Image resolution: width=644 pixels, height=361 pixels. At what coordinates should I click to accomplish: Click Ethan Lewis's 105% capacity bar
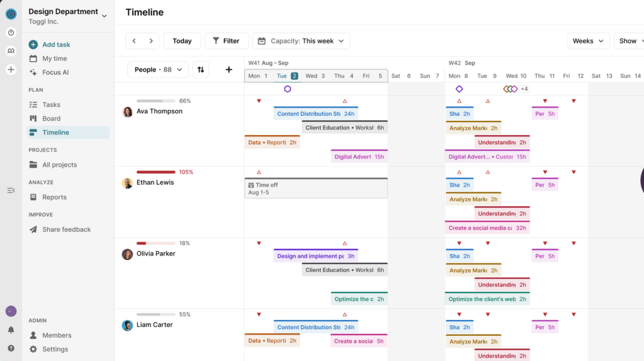[x=156, y=172]
